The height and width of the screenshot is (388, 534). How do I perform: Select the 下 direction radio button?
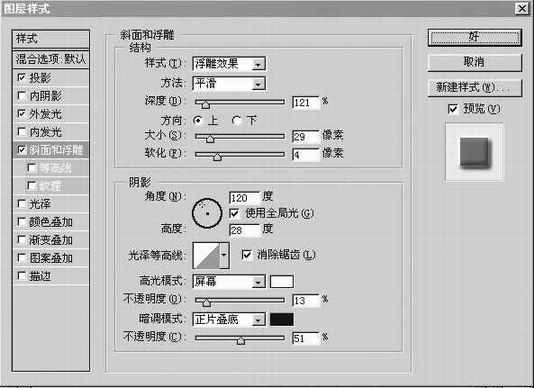click(236, 120)
